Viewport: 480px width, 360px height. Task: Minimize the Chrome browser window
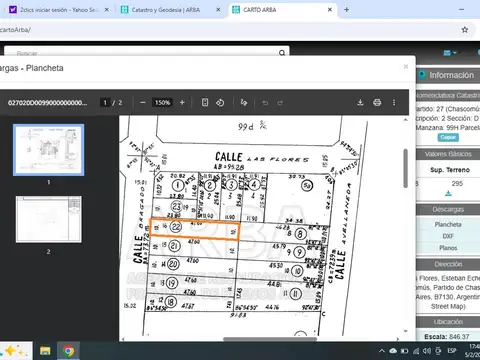[461, 10]
